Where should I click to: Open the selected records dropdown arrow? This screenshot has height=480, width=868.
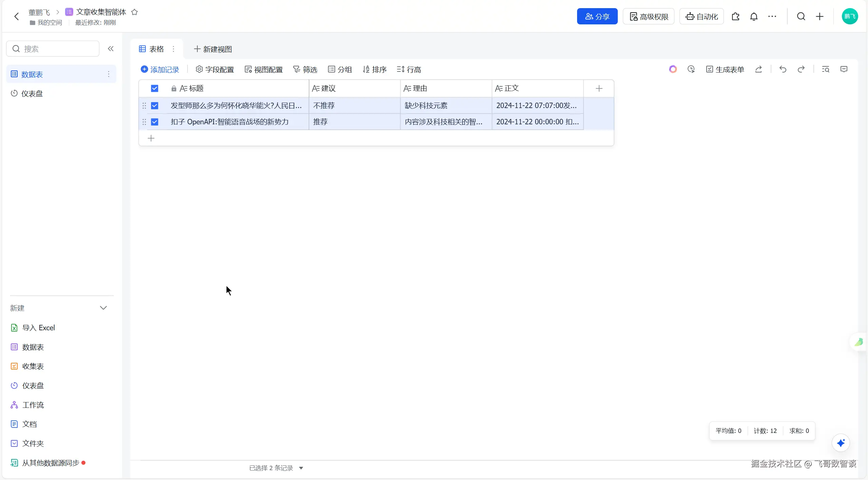tap(301, 468)
